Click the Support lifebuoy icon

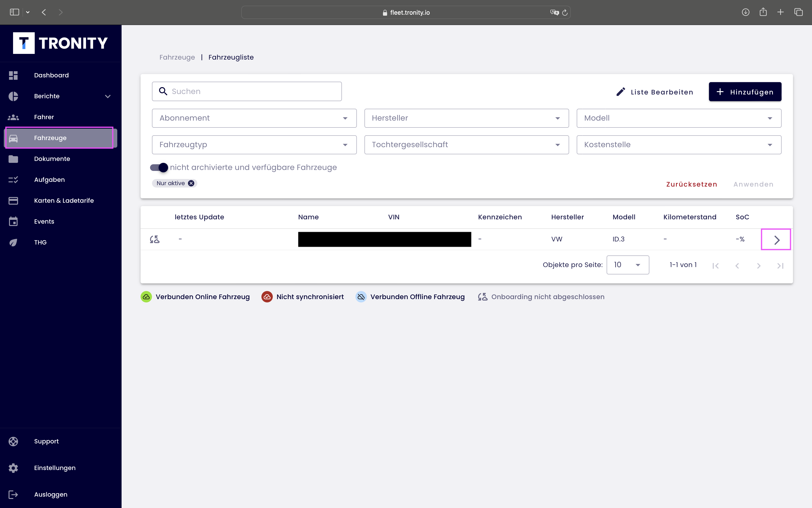[x=13, y=442]
